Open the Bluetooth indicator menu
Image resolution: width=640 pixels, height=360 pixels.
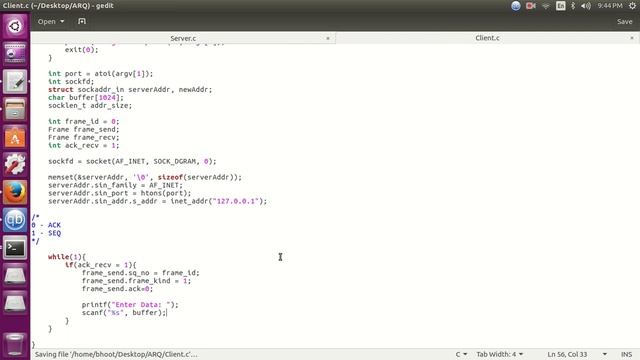click(x=573, y=6)
